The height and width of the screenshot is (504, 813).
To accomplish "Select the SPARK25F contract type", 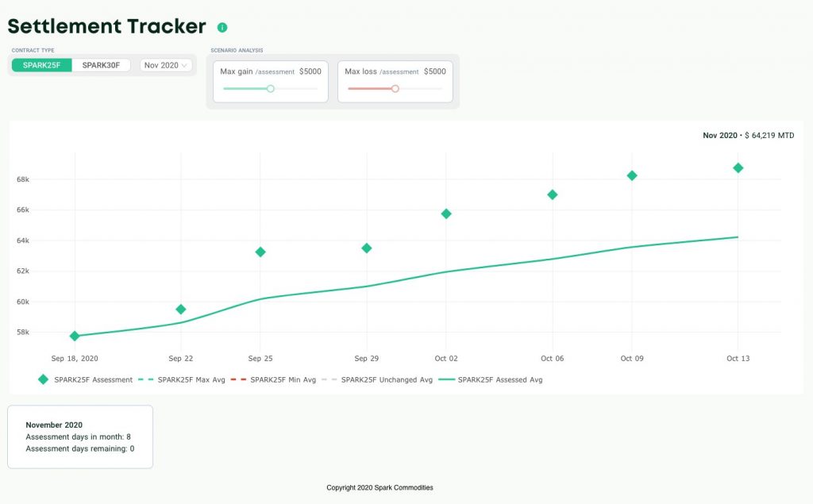I will coord(41,65).
